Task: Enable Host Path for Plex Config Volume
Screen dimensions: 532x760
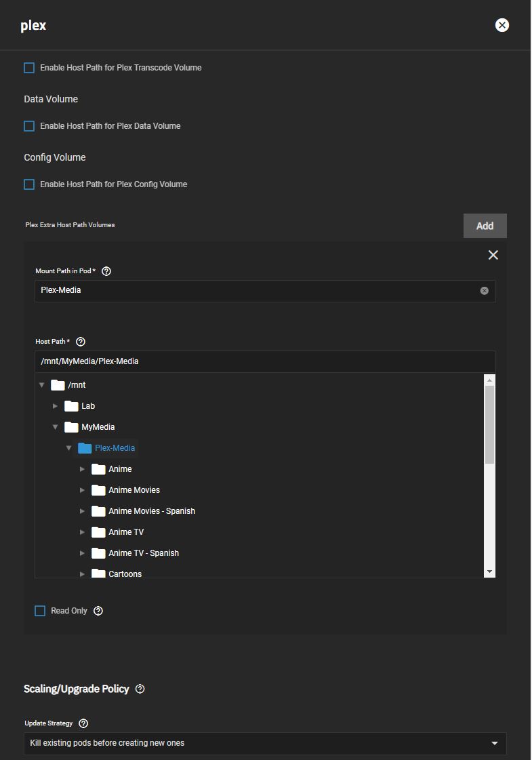Action: coord(29,184)
